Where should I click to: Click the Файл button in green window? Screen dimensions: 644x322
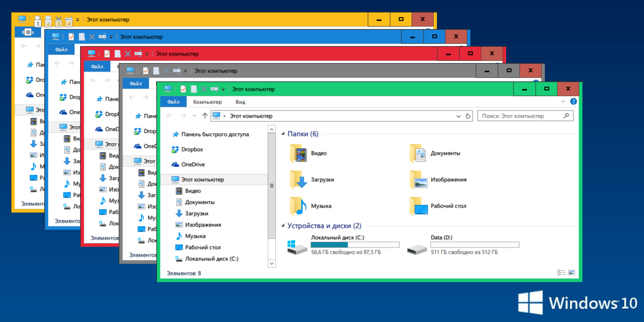[x=173, y=102]
